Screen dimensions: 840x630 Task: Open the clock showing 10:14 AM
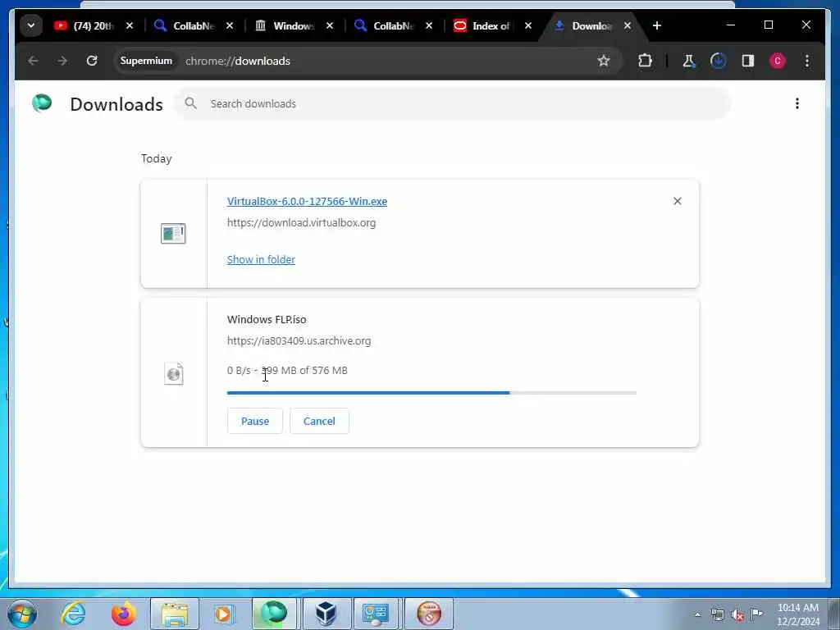[798, 614]
